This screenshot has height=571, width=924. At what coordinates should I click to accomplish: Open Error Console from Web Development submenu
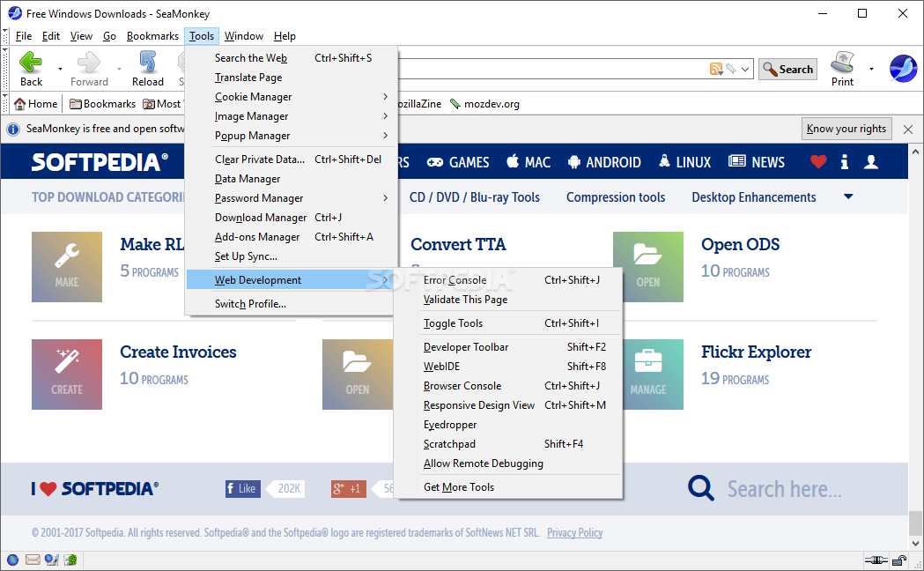pyautogui.click(x=508, y=280)
